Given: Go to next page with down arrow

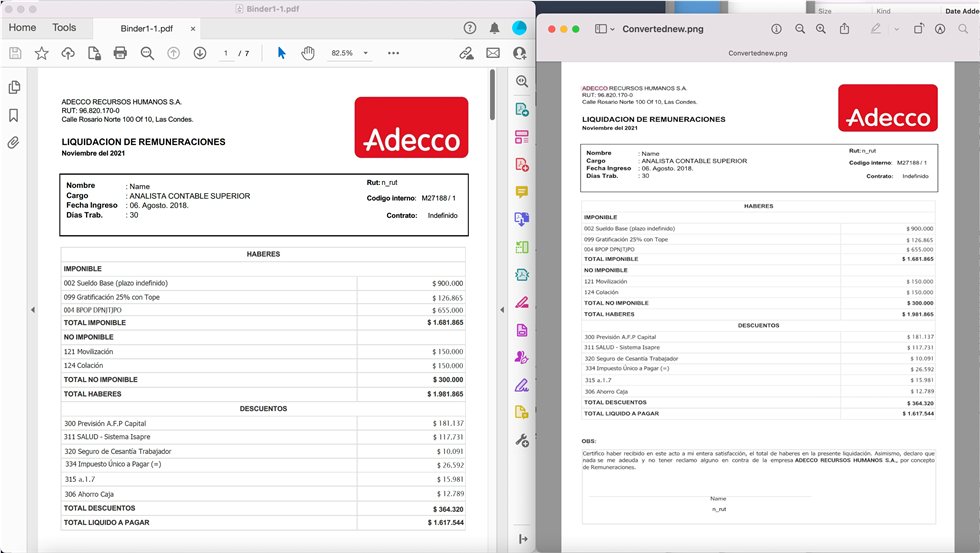Looking at the screenshot, I should (200, 53).
